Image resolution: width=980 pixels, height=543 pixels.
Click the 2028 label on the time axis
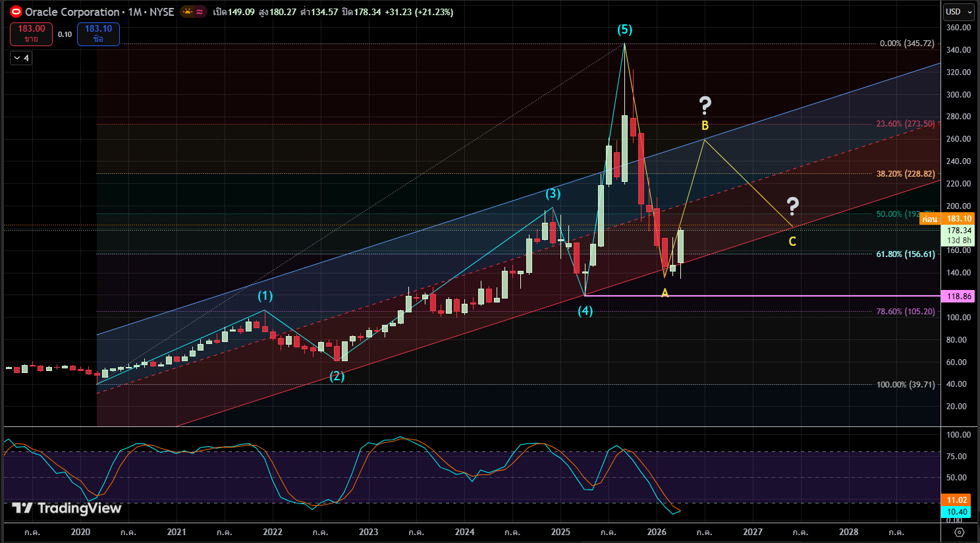pos(849,532)
